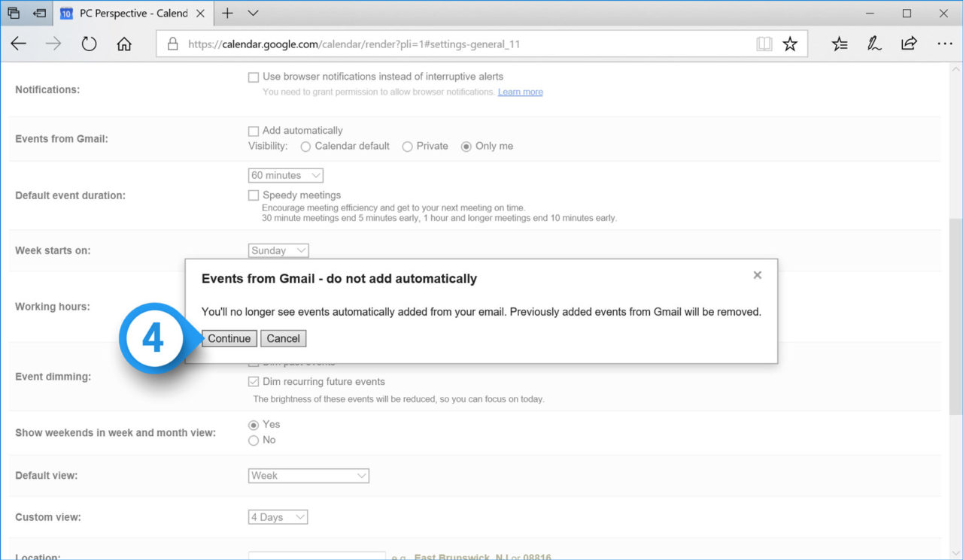Select Yes for show weekends
Viewport: 963px width, 560px height.
pos(254,425)
